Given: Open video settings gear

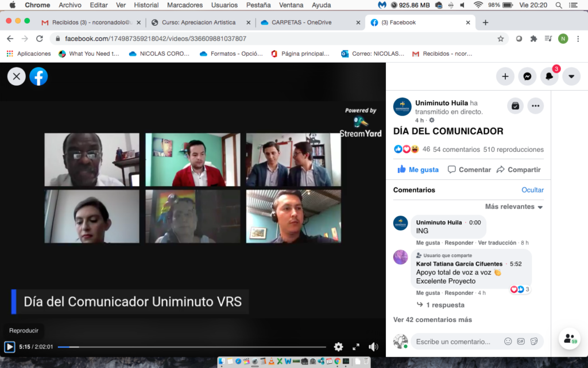Looking at the screenshot, I should (x=338, y=347).
